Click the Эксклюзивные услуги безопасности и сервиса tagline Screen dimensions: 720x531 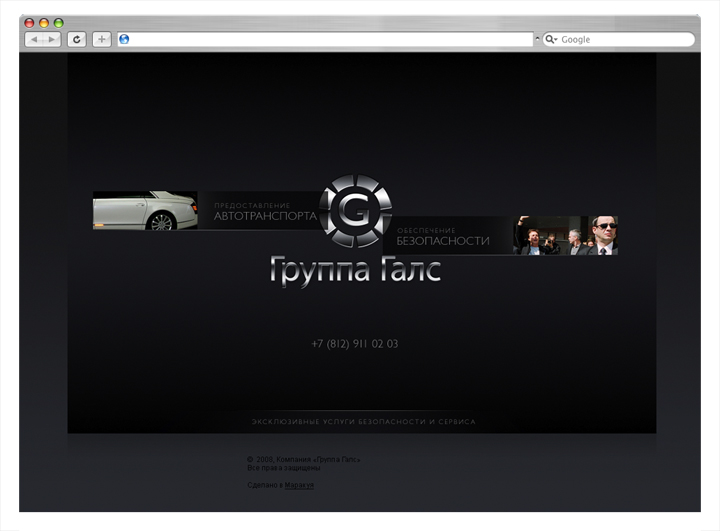[363, 422]
